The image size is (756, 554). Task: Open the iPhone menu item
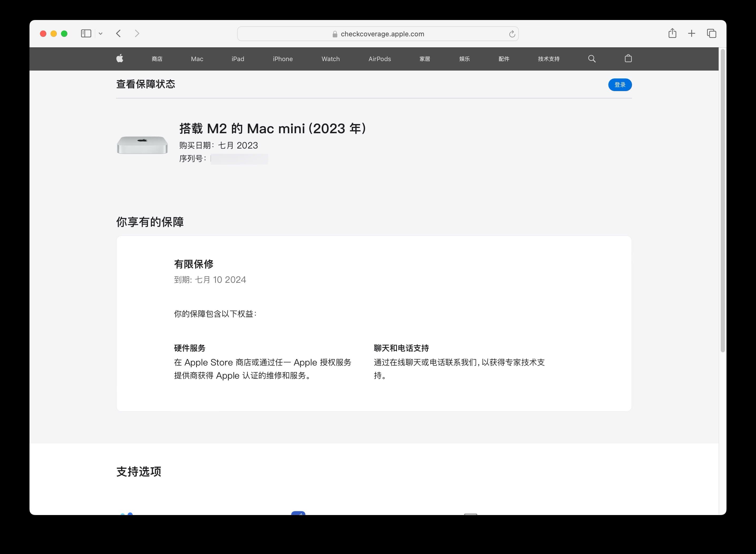[283, 59]
